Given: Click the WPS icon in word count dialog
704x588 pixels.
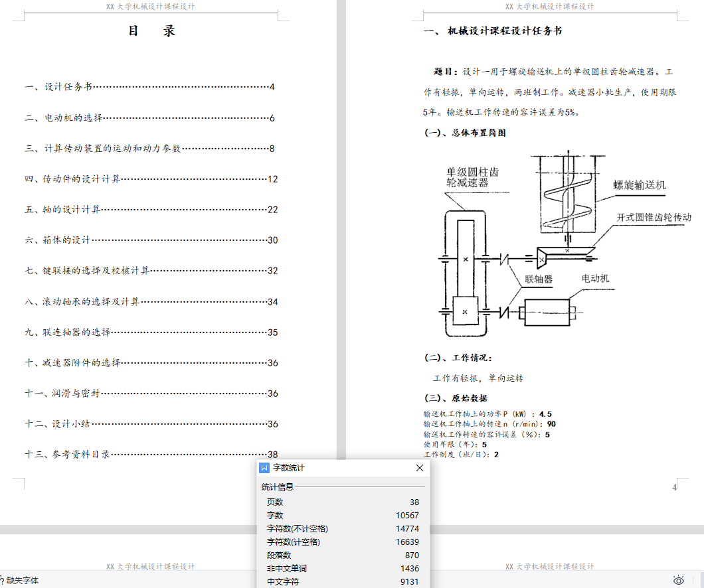Looking at the screenshot, I should click(264, 468).
